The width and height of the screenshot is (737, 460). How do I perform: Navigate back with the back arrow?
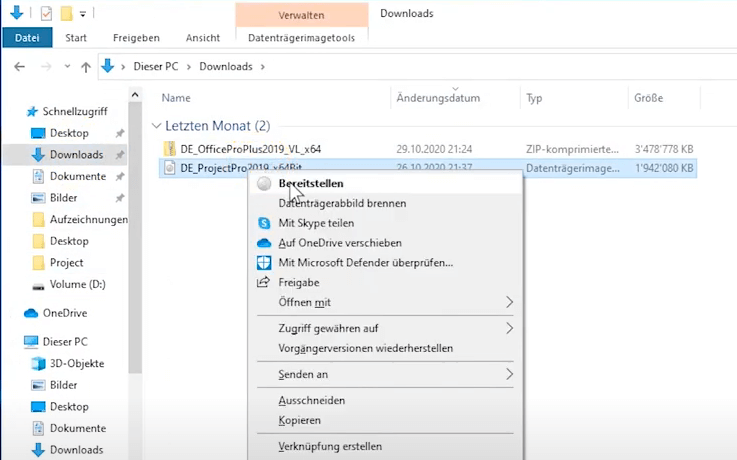(19, 66)
